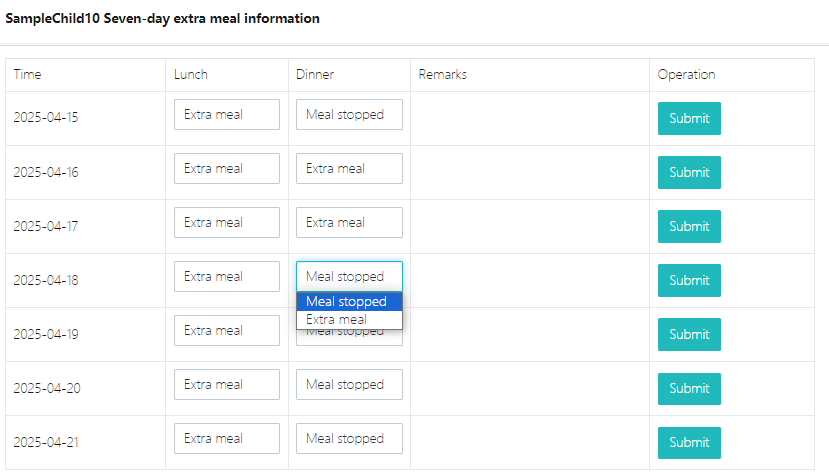
Task: Open Lunch dropdown for 2025-04-19
Action: pyautogui.click(x=227, y=331)
